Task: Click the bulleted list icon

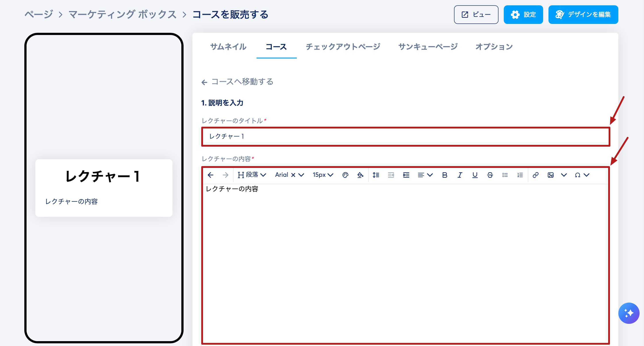Action: (x=505, y=175)
